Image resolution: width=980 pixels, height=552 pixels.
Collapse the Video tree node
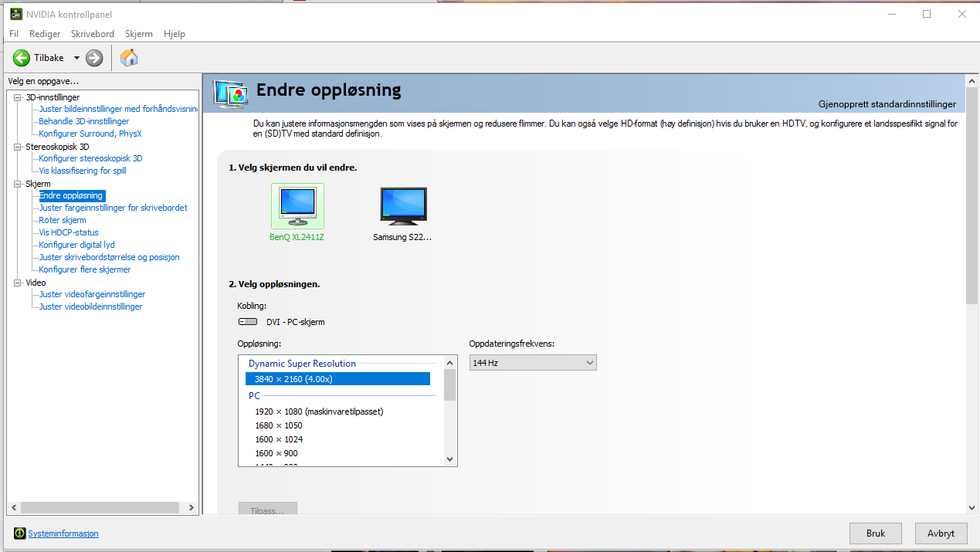19,283
